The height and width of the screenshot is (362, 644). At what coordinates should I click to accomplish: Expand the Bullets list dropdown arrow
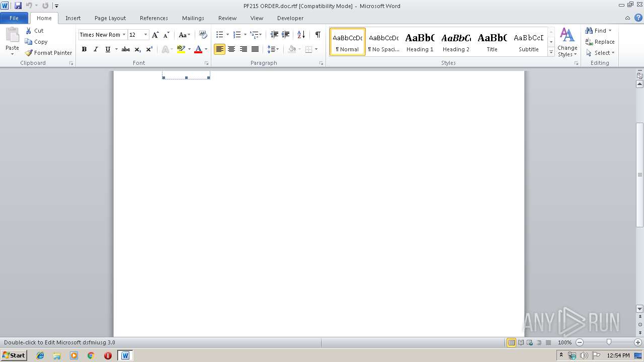(227, 35)
